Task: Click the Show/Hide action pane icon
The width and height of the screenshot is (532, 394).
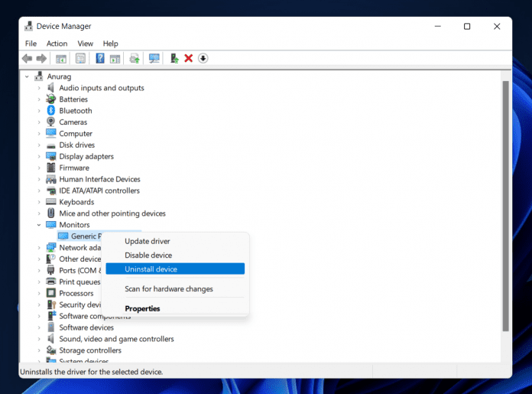Action: coord(115,58)
